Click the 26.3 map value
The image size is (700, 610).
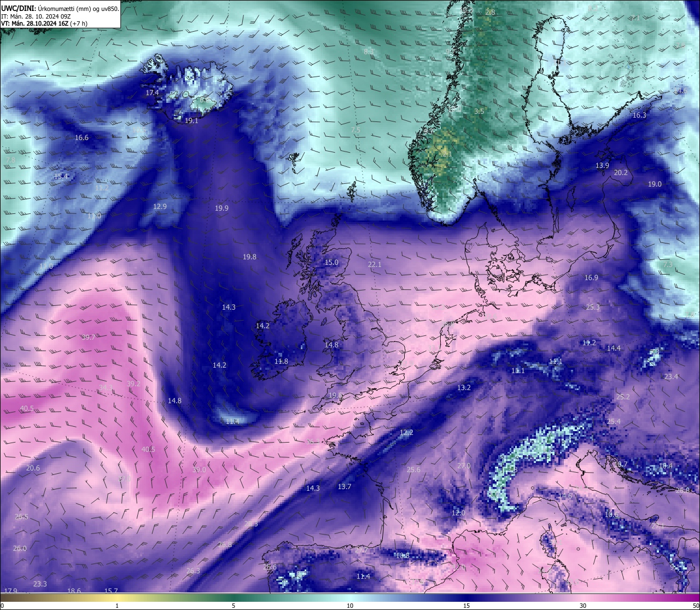[193, 571]
